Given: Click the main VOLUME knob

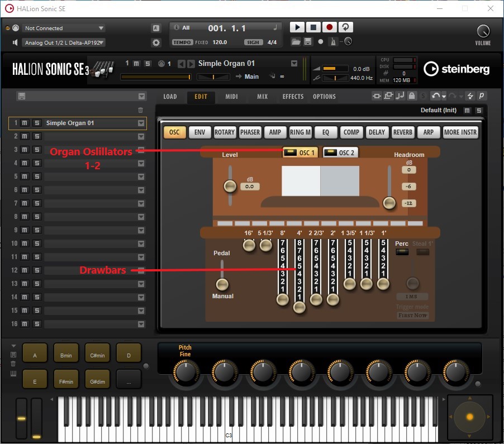Looking at the screenshot, I should coord(483,31).
